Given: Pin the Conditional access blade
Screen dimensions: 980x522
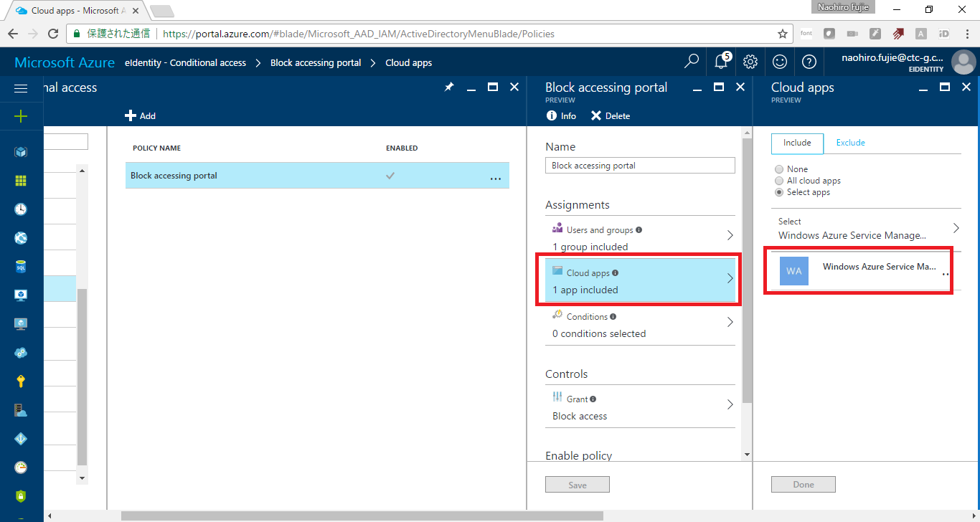Looking at the screenshot, I should pos(449,87).
